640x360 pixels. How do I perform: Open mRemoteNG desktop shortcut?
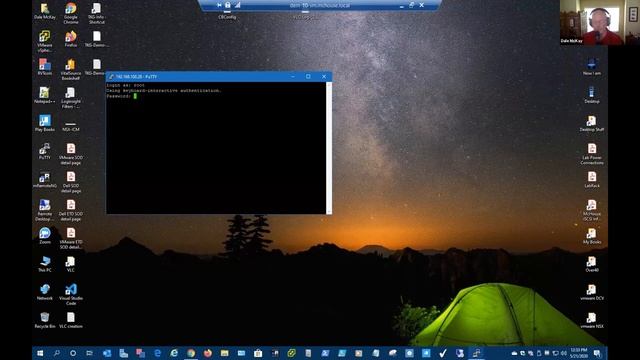point(45,180)
